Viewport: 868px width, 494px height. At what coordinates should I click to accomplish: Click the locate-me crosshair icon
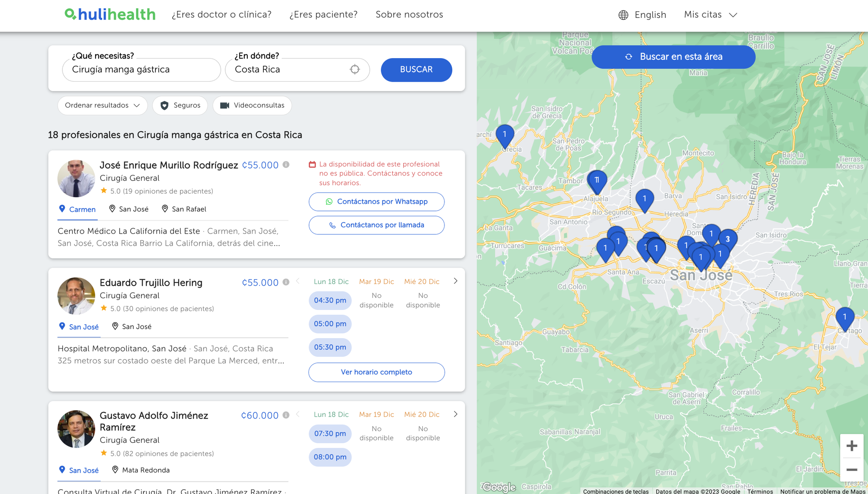(x=355, y=69)
